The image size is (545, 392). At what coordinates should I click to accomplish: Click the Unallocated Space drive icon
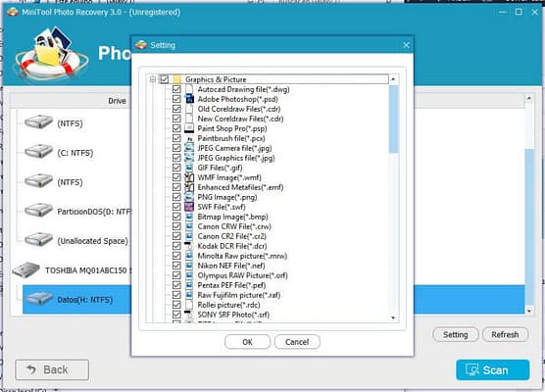pos(38,240)
